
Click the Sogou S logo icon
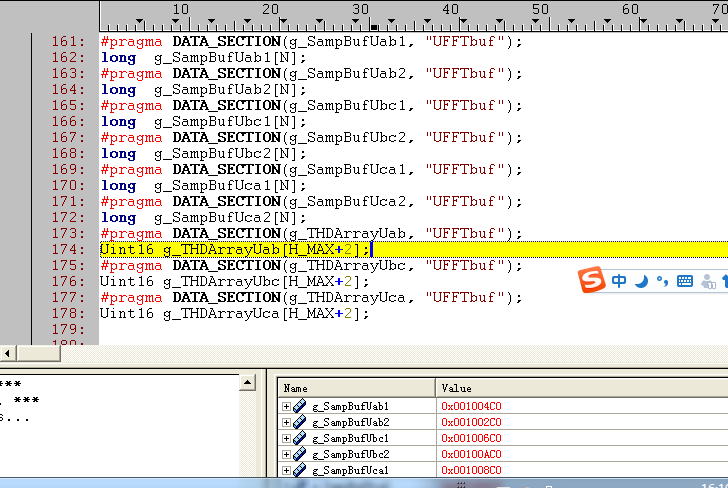tap(592, 279)
